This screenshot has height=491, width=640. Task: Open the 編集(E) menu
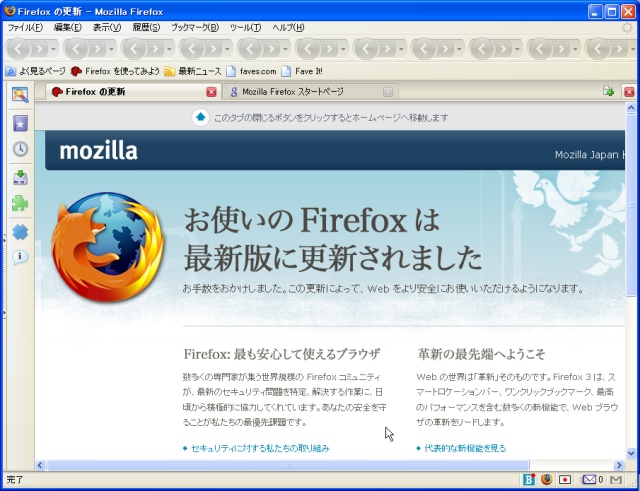[x=67, y=27]
